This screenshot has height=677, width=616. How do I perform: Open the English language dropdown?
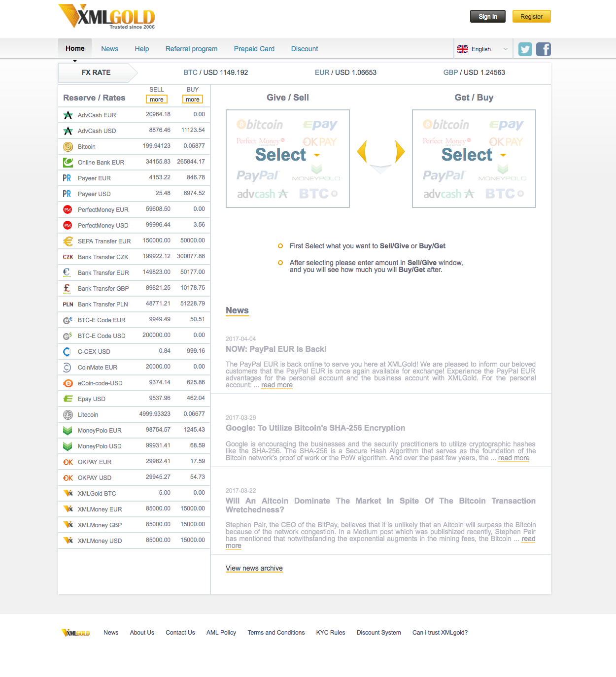click(482, 49)
